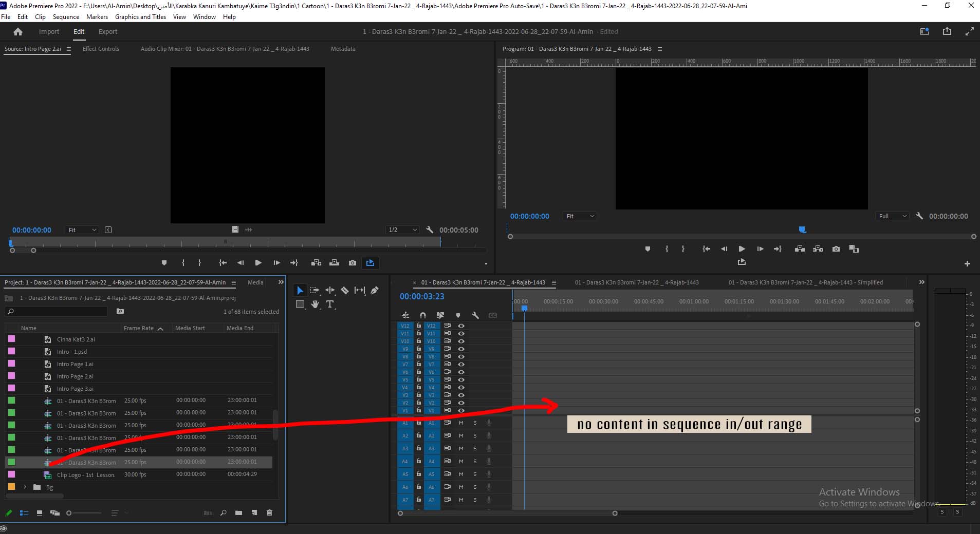The height and width of the screenshot is (534, 980).
Task: Select the Type tool
Action: click(x=330, y=304)
